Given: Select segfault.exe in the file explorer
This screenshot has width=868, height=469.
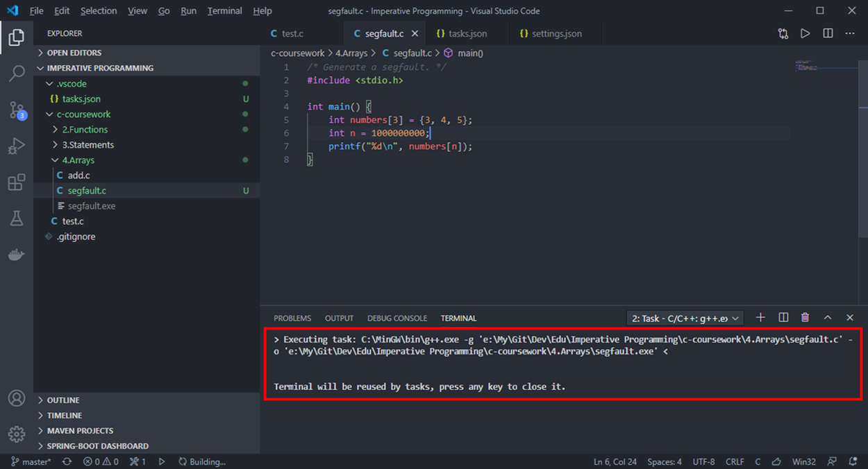Looking at the screenshot, I should [147, 205].
